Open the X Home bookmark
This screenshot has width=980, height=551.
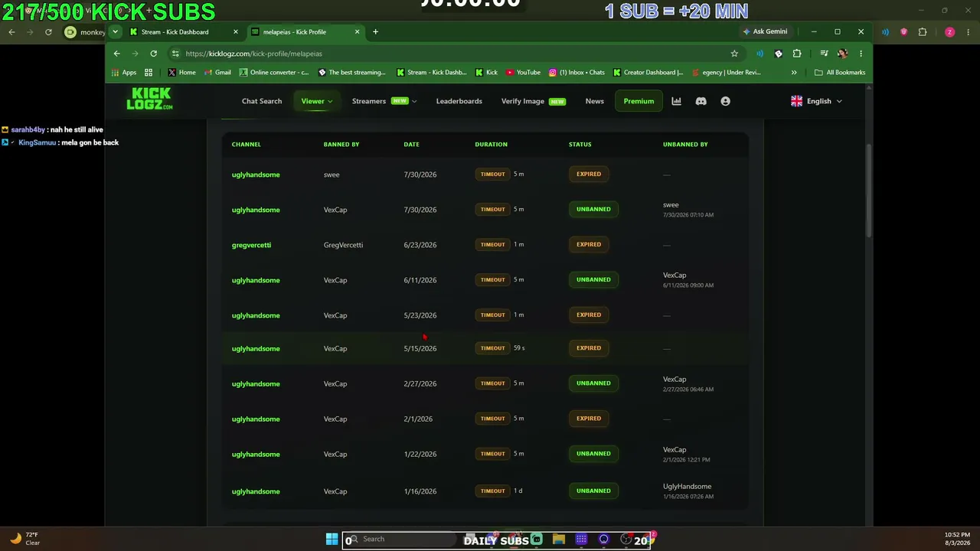pyautogui.click(x=181, y=73)
